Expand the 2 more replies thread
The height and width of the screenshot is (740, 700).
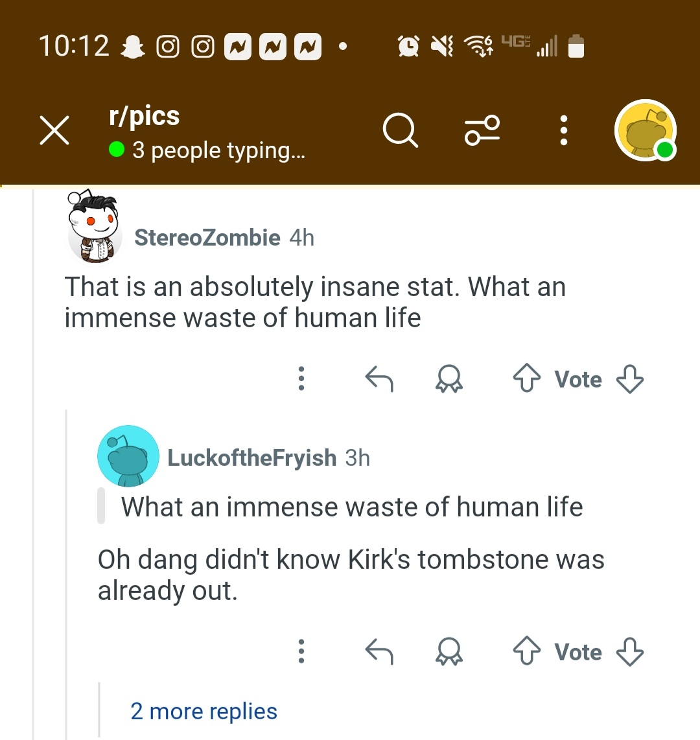(x=204, y=711)
